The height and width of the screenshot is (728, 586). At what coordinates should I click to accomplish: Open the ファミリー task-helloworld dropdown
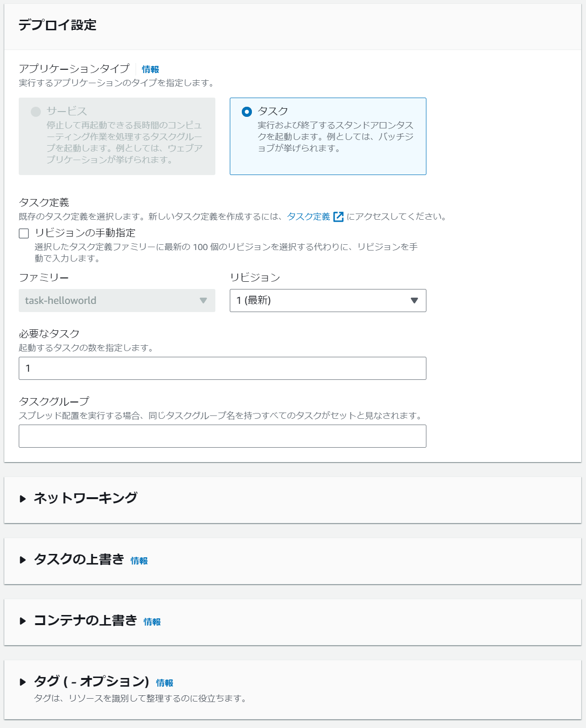(x=117, y=301)
